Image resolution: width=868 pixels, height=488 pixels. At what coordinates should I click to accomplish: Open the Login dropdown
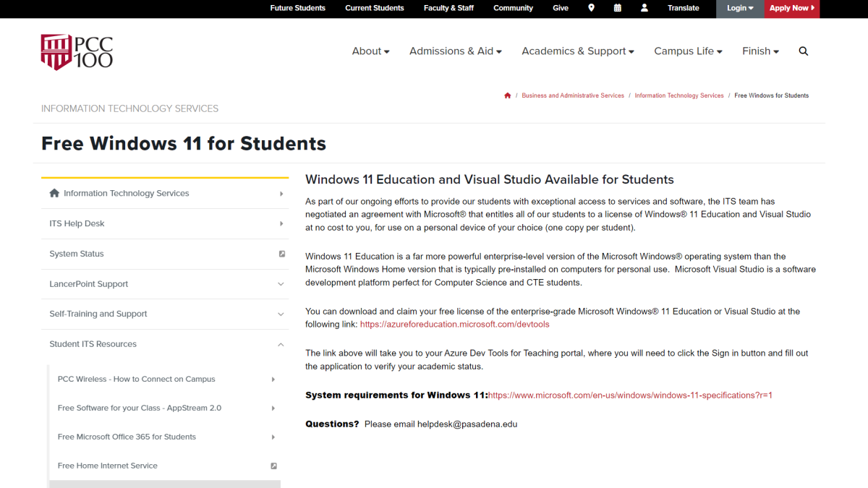click(739, 8)
